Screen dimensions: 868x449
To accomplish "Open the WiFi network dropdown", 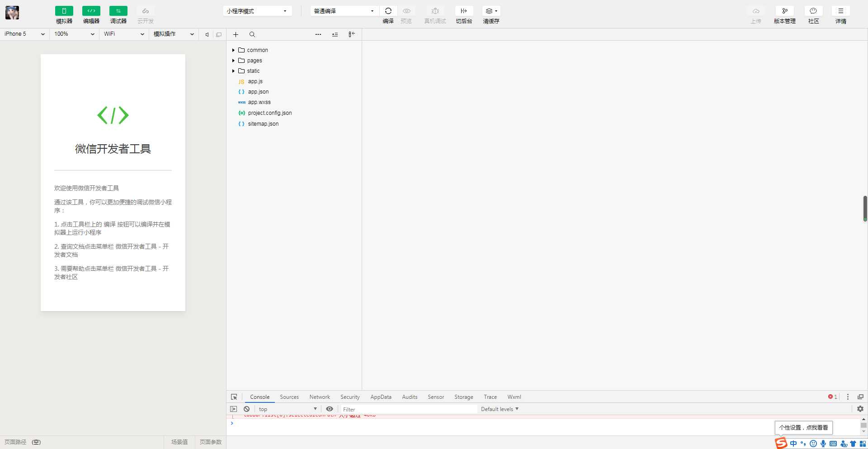I will (x=124, y=34).
